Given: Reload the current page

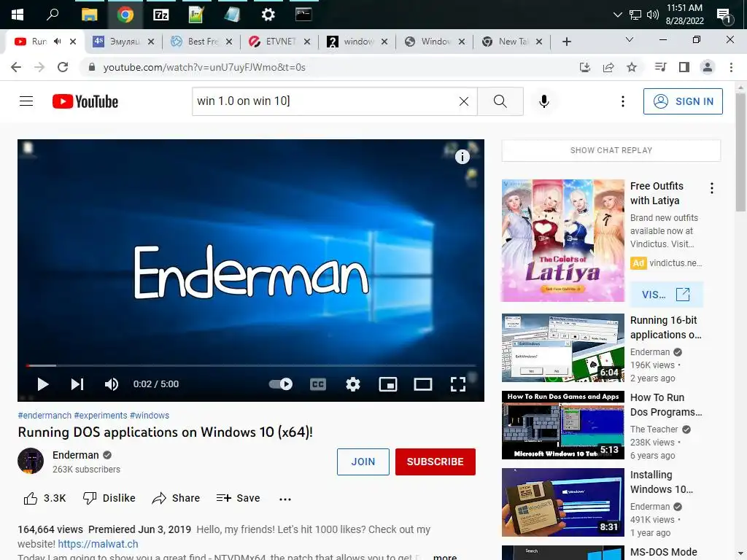Looking at the screenshot, I should [63, 67].
